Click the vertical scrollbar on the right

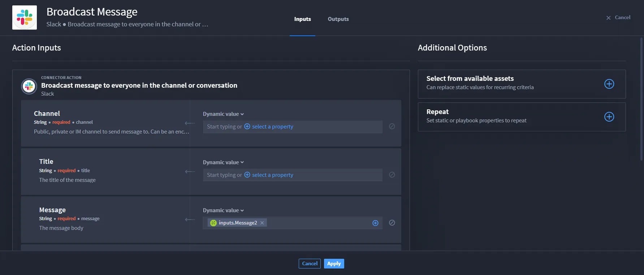coord(641,99)
